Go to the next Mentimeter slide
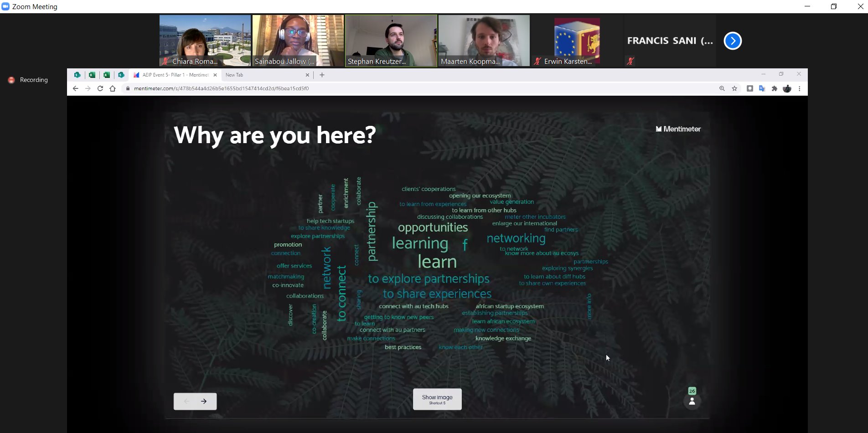This screenshot has height=433, width=868. click(x=204, y=401)
